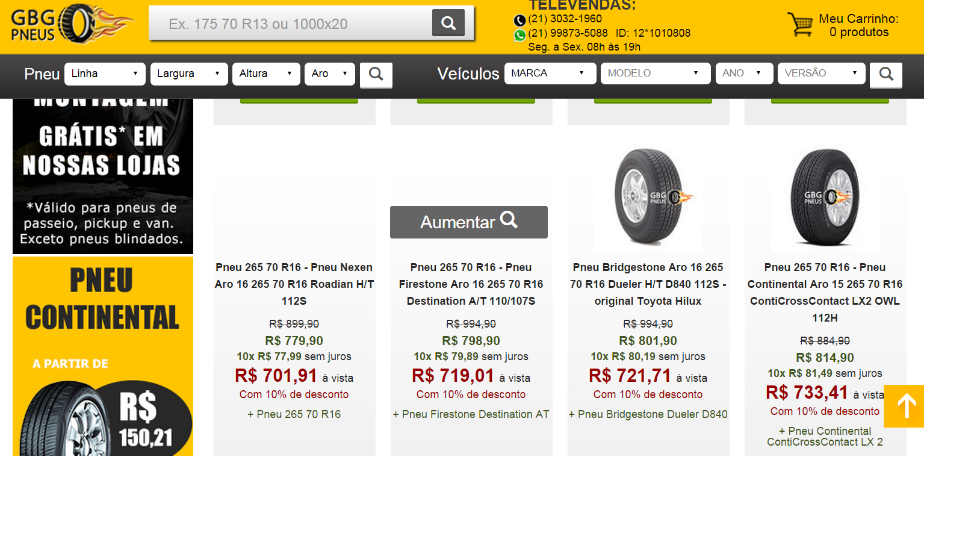Click the WhatsApp phone icon
980x542 pixels.
[x=519, y=36]
